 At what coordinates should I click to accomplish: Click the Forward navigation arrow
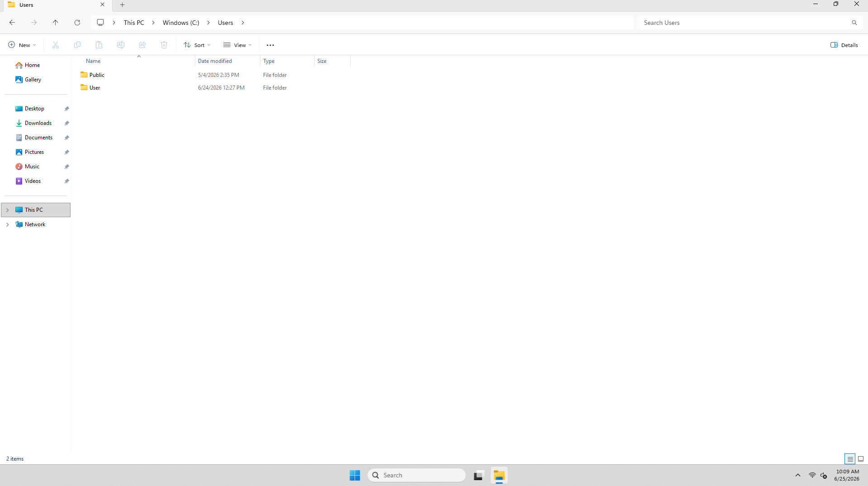tap(34, 23)
